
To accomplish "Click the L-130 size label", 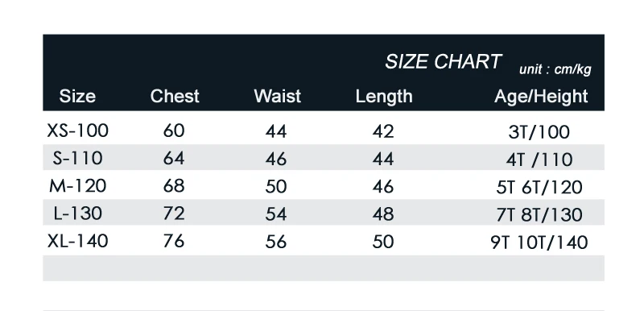I will [x=77, y=214].
